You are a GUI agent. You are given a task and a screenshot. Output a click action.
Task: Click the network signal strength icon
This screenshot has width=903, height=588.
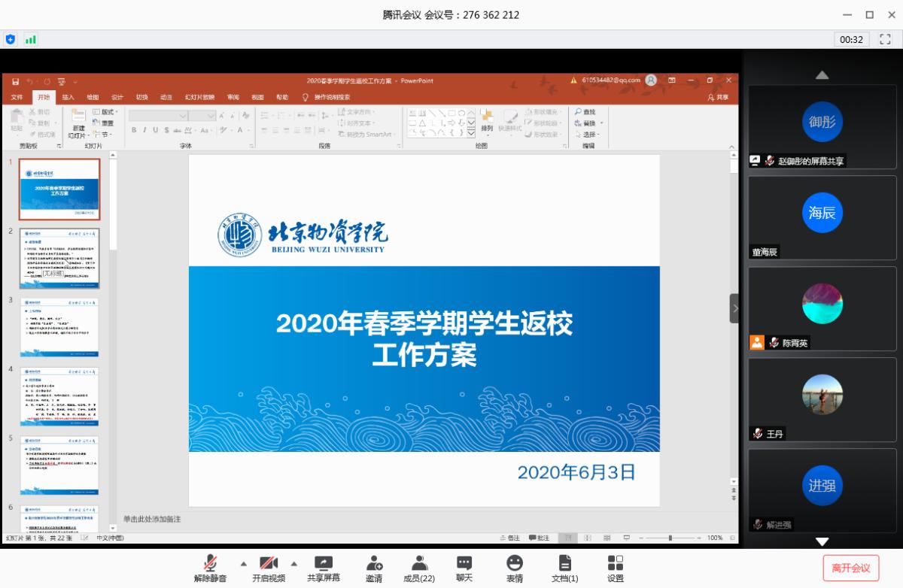(31, 39)
